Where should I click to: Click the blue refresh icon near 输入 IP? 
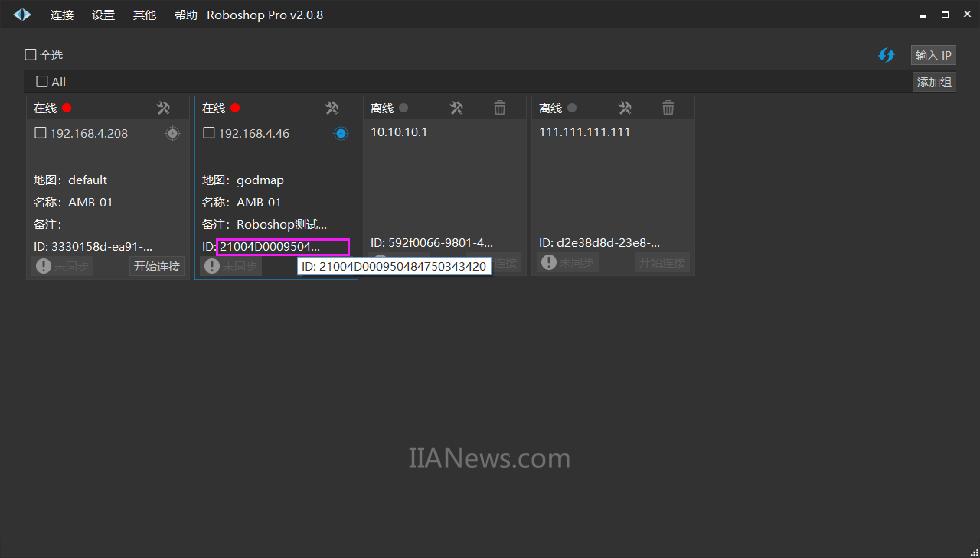point(886,55)
